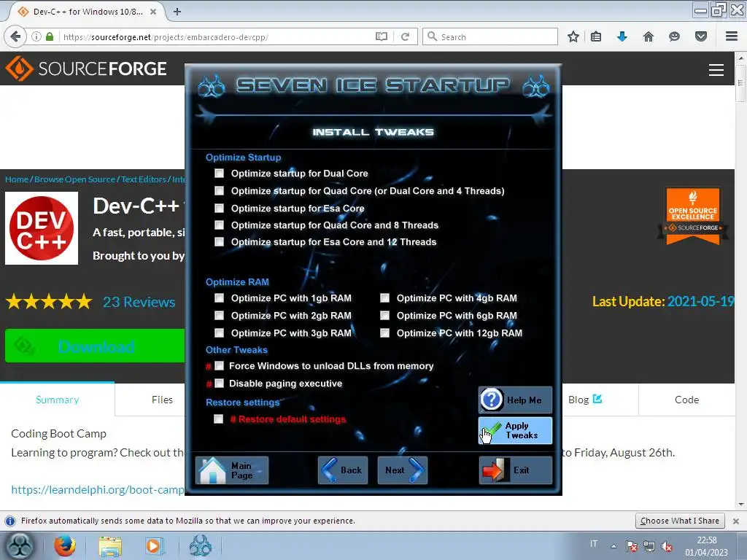Image resolution: width=747 pixels, height=560 pixels.
Task: Bookmark this page with the star icon
Action: (x=573, y=36)
